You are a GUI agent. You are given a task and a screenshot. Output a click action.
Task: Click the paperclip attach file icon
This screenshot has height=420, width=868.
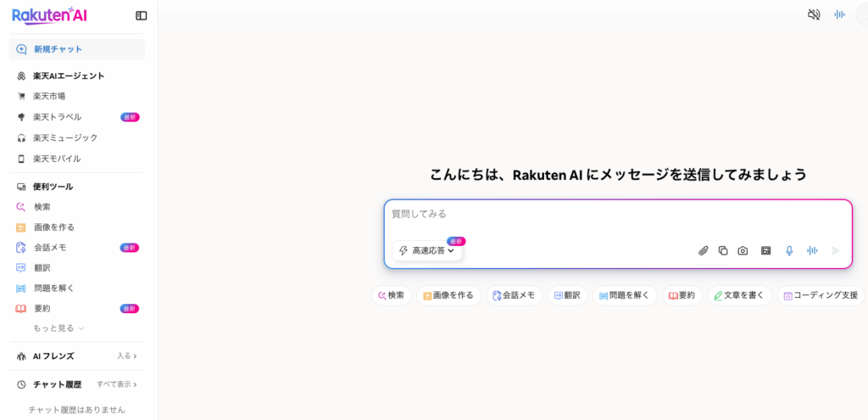(x=703, y=250)
